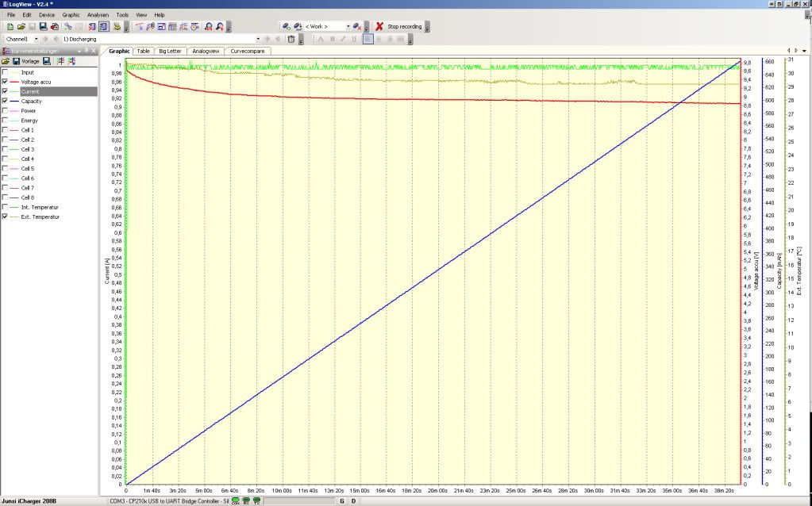
Task: Click the save icon left of Vorlage
Action: pyautogui.click(x=15, y=61)
